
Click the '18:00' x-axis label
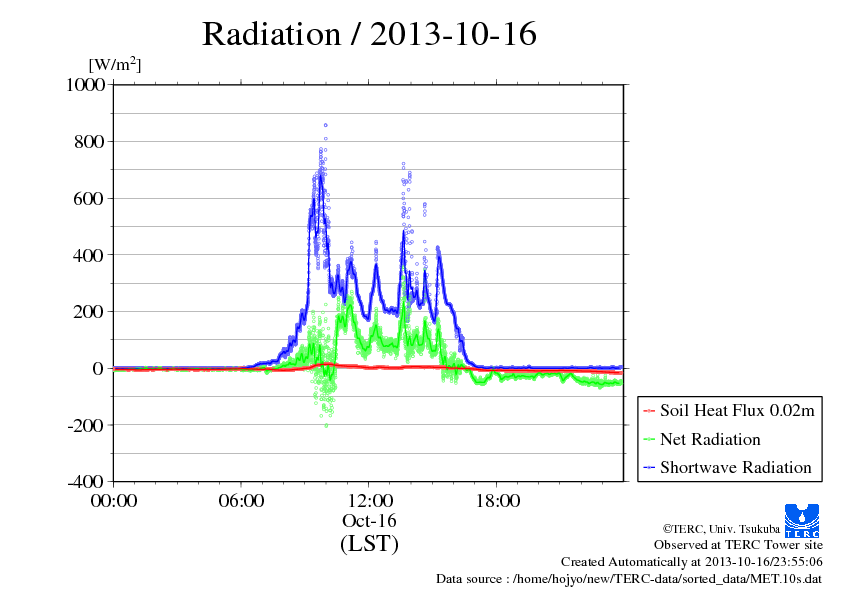(x=497, y=501)
